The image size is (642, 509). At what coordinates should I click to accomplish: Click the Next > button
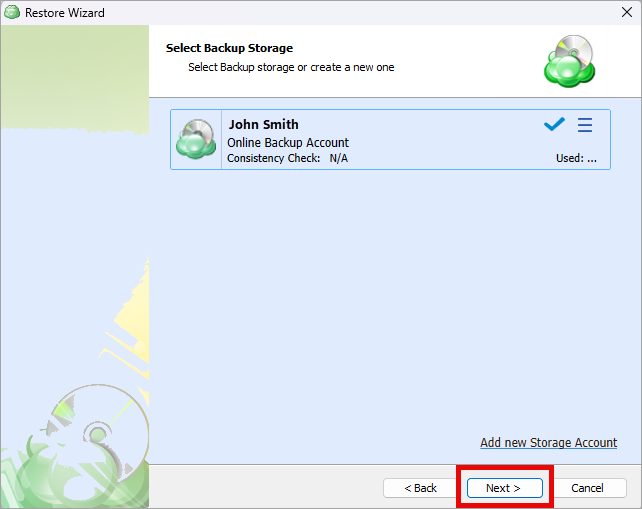tap(504, 488)
